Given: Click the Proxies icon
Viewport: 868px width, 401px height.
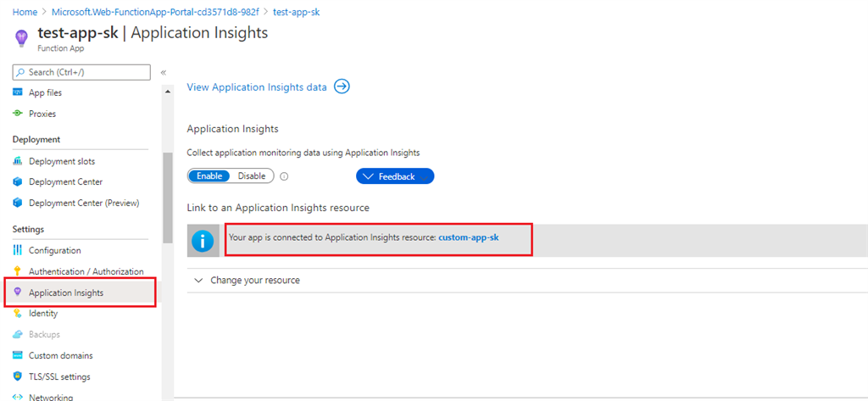Looking at the screenshot, I should coord(17,114).
